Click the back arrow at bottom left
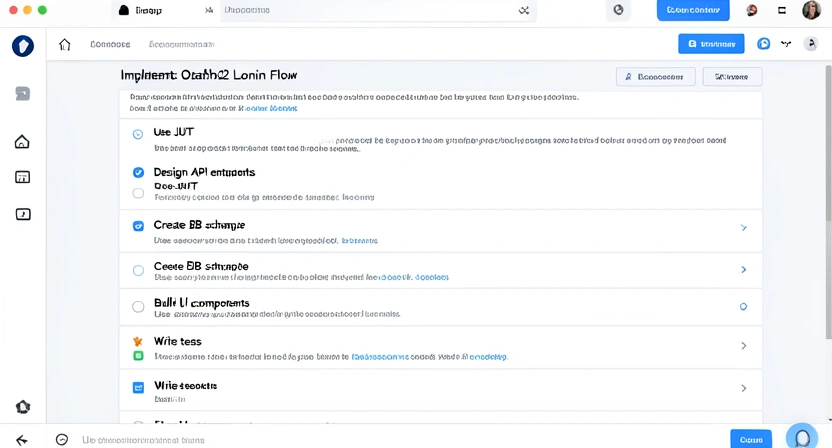The width and height of the screenshot is (832, 448). 22,440
